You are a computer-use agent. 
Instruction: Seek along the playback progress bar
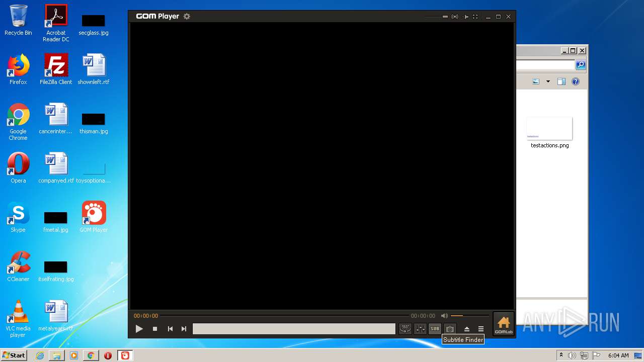[x=284, y=316]
